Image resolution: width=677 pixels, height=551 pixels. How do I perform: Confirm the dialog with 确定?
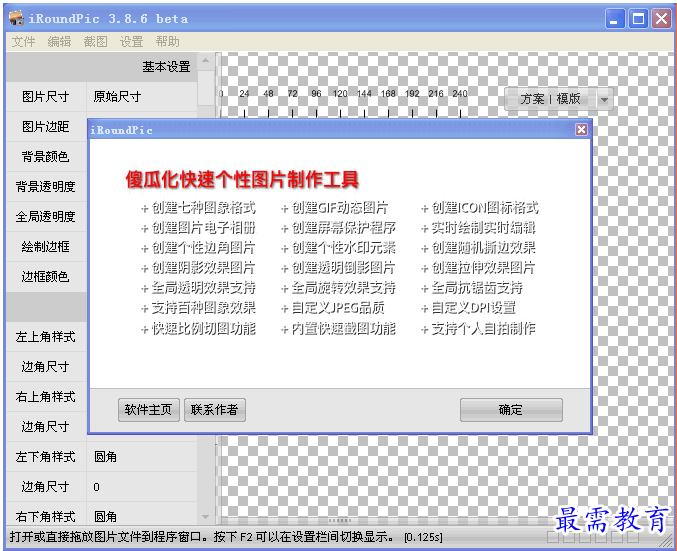coord(511,409)
